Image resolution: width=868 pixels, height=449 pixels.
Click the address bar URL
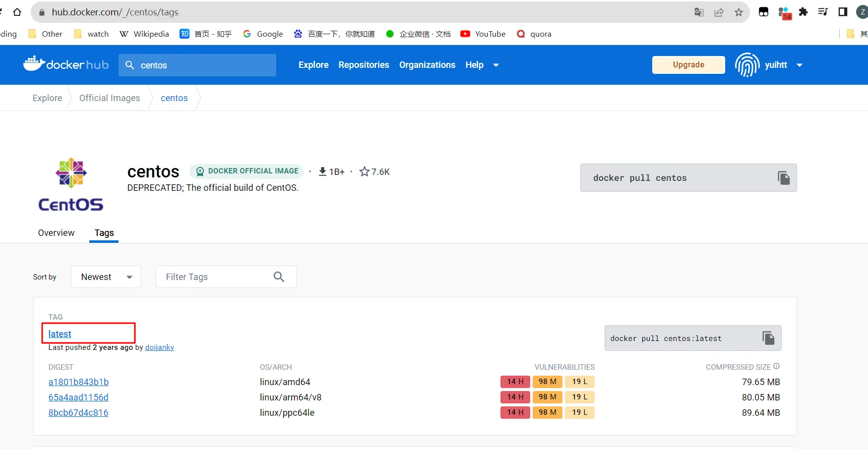[115, 12]
